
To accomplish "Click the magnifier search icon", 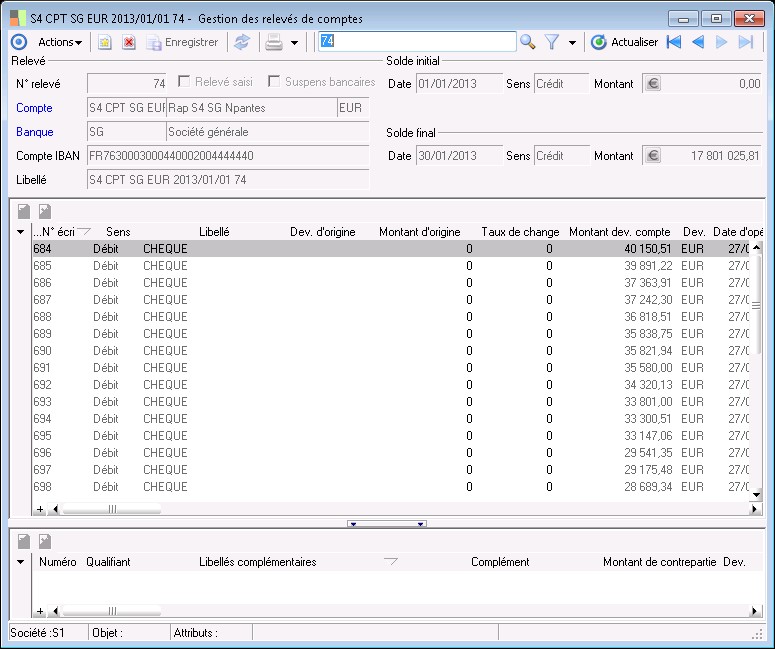I will point(528,42).
